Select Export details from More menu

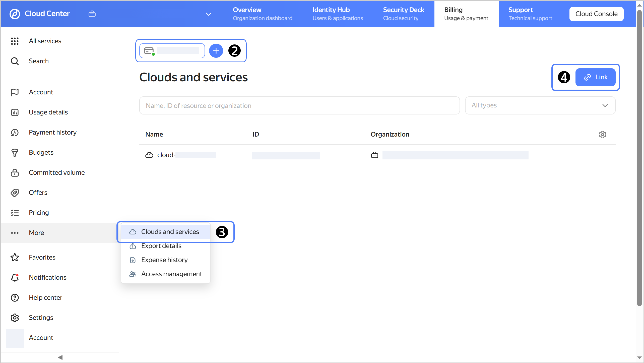click(x=161, y=246)
